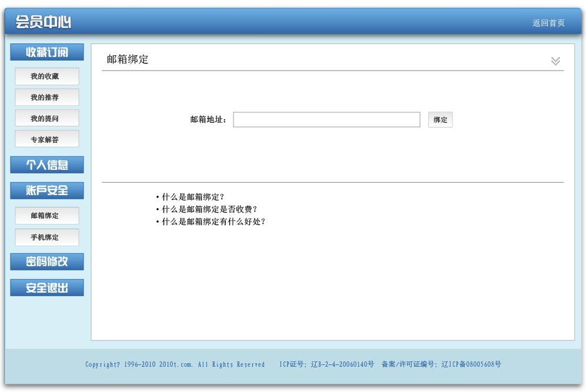Switch to 手机绑定 page
Viewport: 587px width, 392px height.
click(x=46, y=237)
